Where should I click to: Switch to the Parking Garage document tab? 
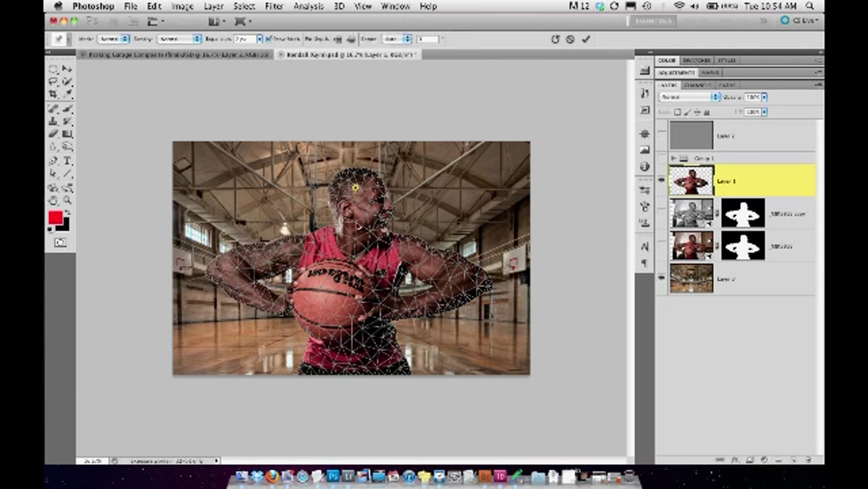[174, 54]
